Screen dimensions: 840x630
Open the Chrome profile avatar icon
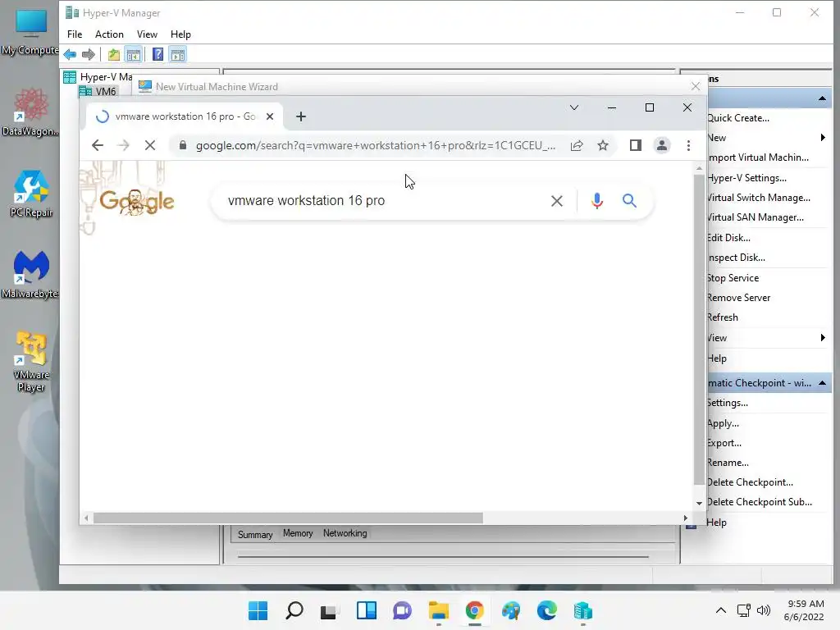tap(662, 145)
